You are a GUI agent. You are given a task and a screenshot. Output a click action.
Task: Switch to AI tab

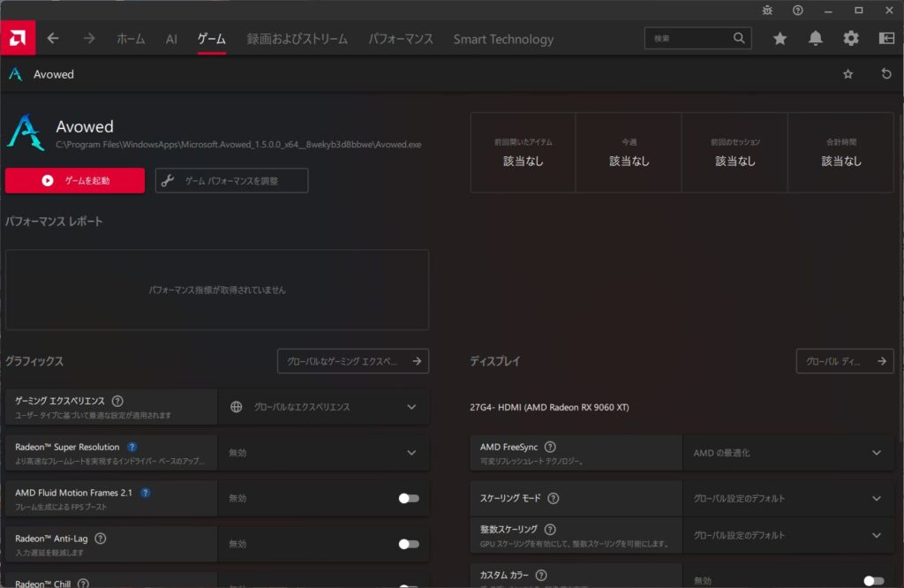coord(171,39)
